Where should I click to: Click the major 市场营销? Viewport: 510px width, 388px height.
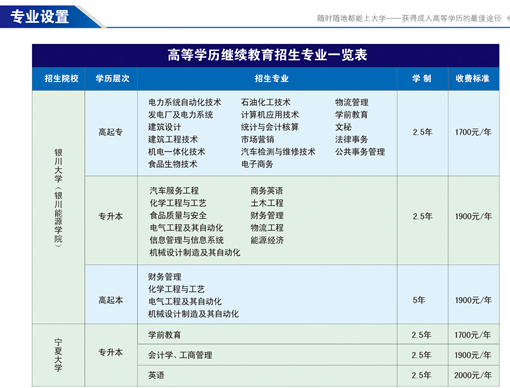(x=257, y=139)
